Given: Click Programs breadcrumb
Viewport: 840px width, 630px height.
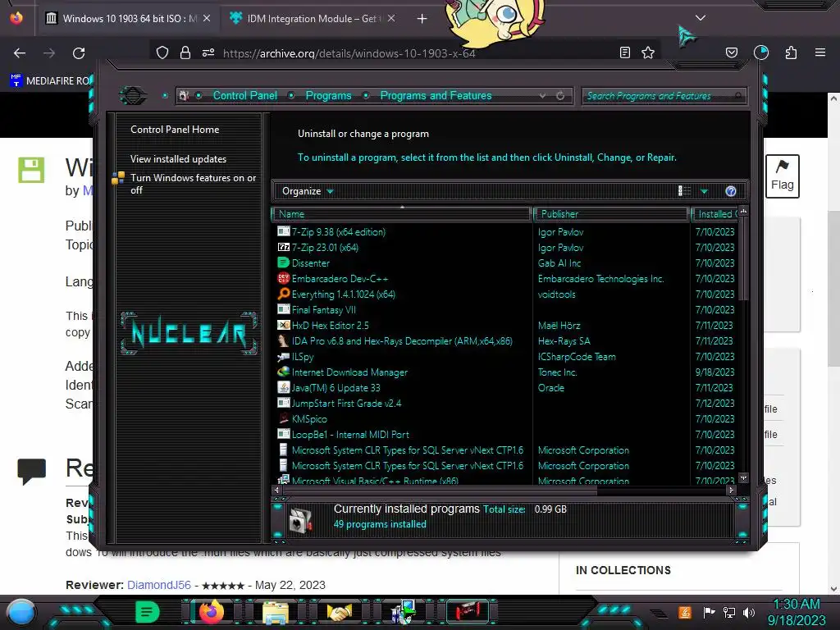Looking at the screenshot, I should 328,95.
